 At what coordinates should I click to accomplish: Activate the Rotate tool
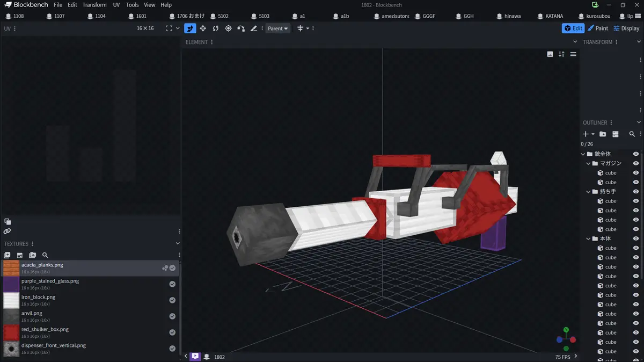point(216,28)
